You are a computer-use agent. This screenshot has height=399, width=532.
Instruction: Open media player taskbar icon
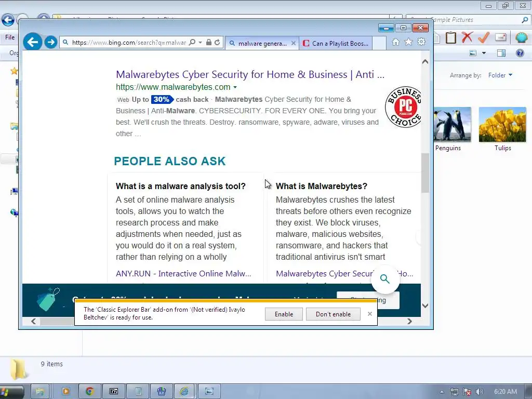point(66,392)
